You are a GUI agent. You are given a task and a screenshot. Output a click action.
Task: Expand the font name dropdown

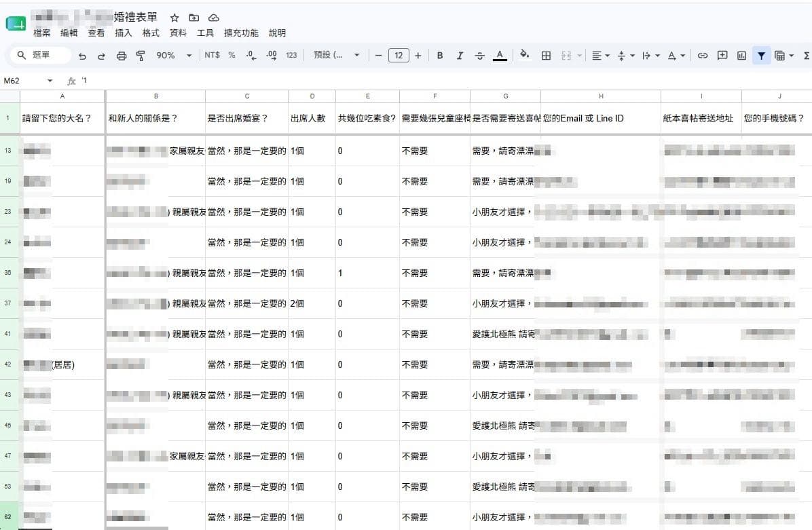pyautogui.click(x=337, y=56)
